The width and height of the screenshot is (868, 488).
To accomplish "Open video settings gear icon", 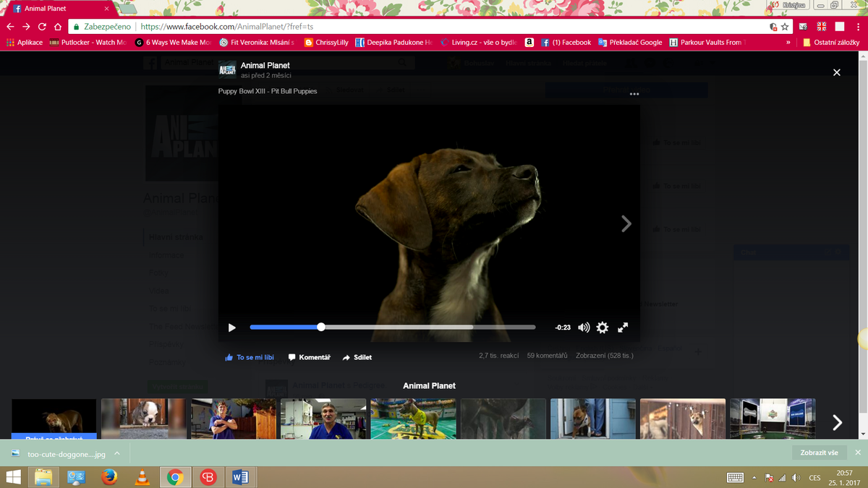I will (603, 328).
